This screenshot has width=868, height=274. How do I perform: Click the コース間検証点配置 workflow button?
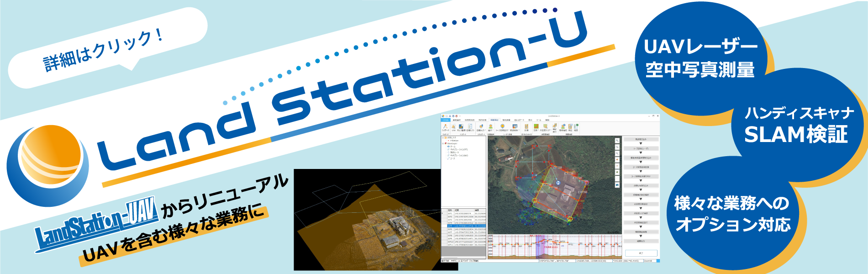point(641,167)
